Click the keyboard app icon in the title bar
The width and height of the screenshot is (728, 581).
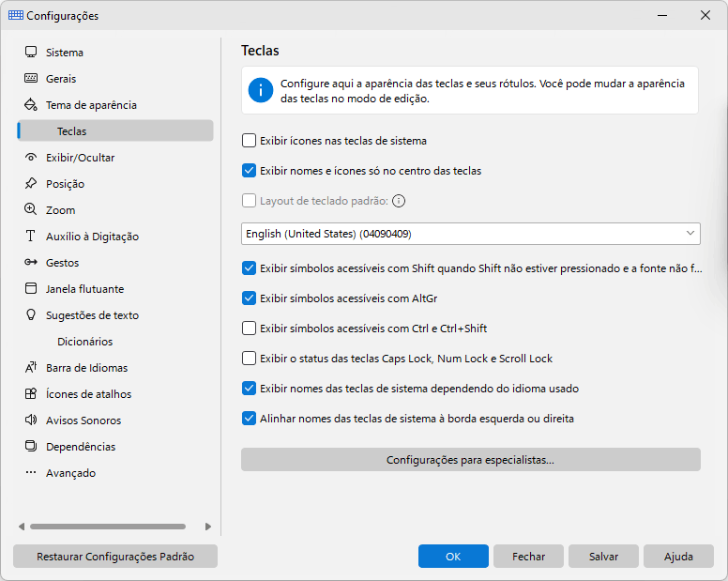click(x=16, y=15)
